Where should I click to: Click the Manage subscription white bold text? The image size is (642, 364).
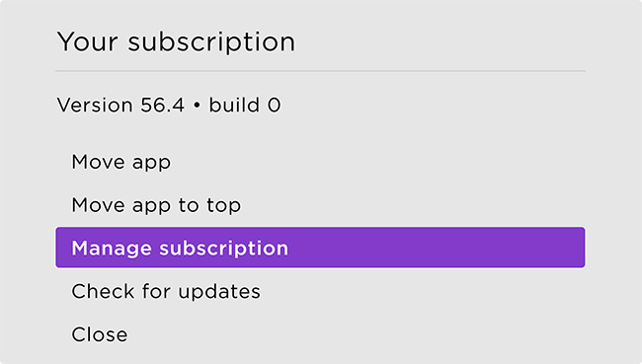click(x=180, y=249)
